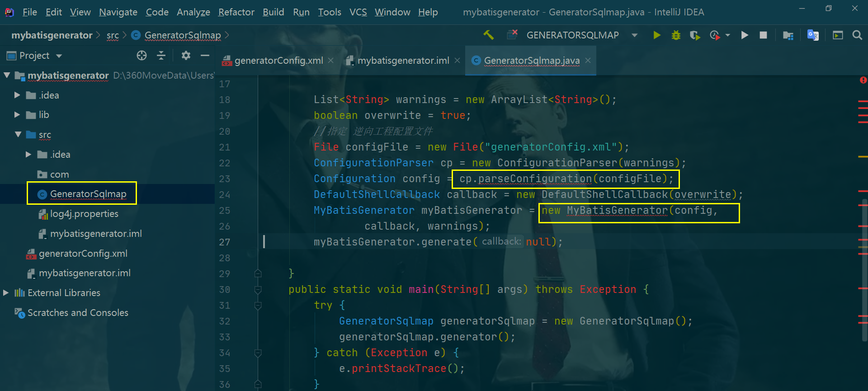The image size is (868, 391).
Task: Click printStackTrace on line 35
Action: 399,368
